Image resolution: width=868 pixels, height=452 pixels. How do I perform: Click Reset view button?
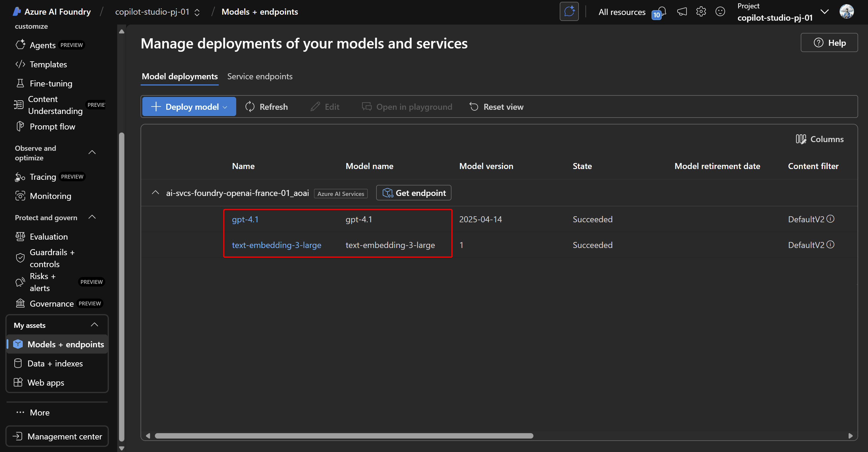pyautogui.click(x=496, y=107)
